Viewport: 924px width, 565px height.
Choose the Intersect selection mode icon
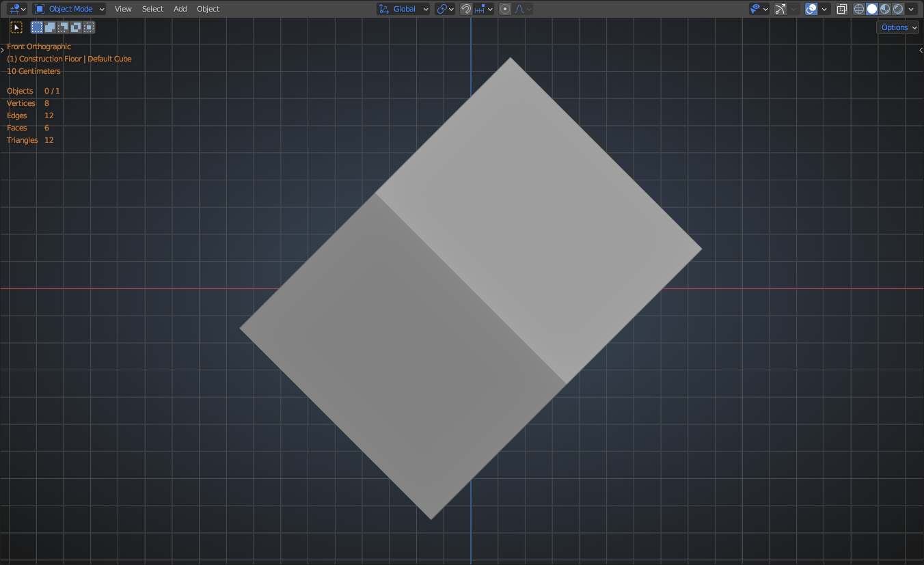pyautogui.click(x=89, y=27)
